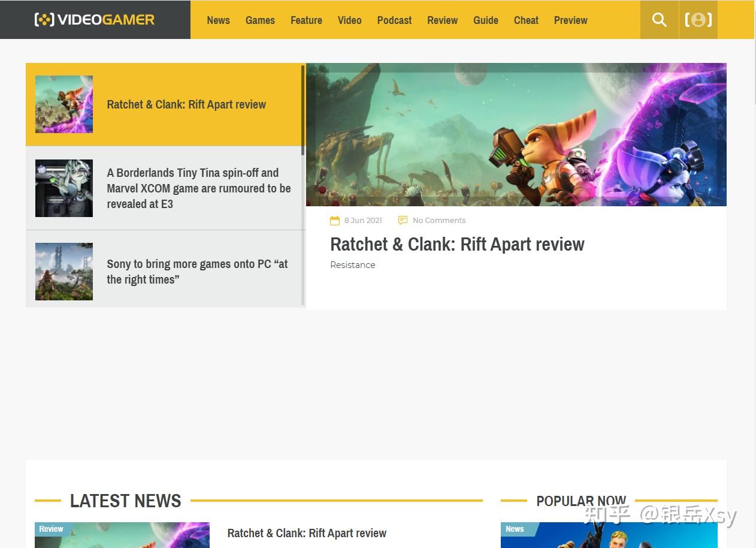
Task: Open the Cheat menu item
Action: [526, 20]
